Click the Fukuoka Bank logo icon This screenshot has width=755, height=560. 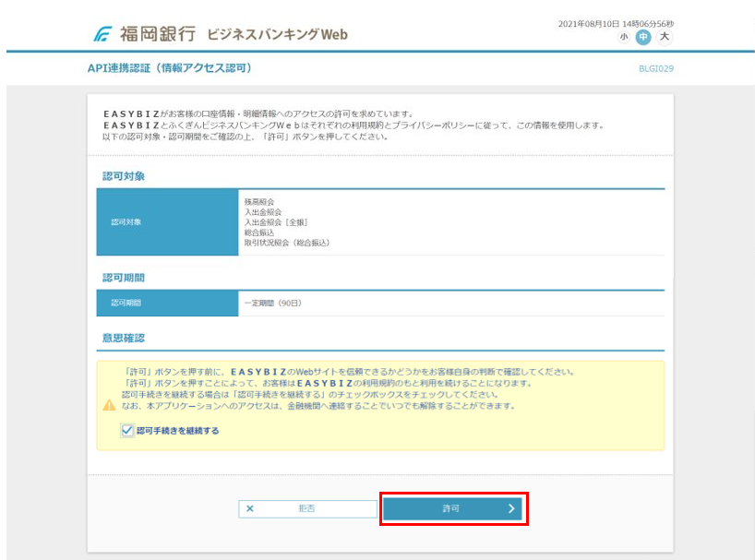click(x=102, y=35)
